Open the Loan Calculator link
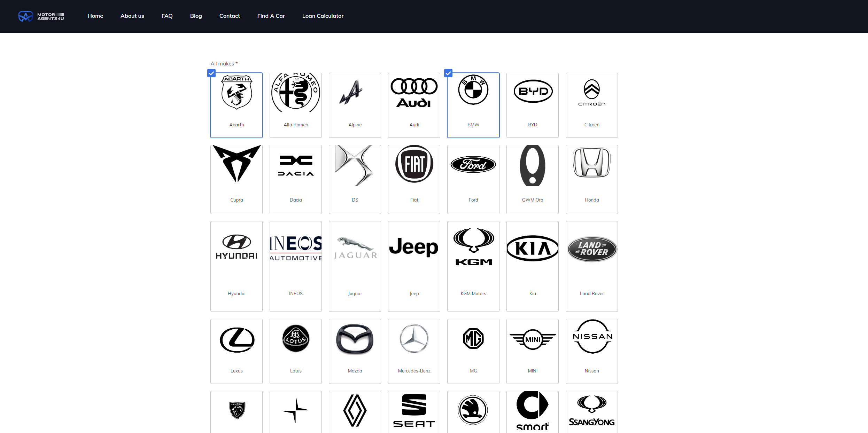868x433 pixels. coord(323,16)
